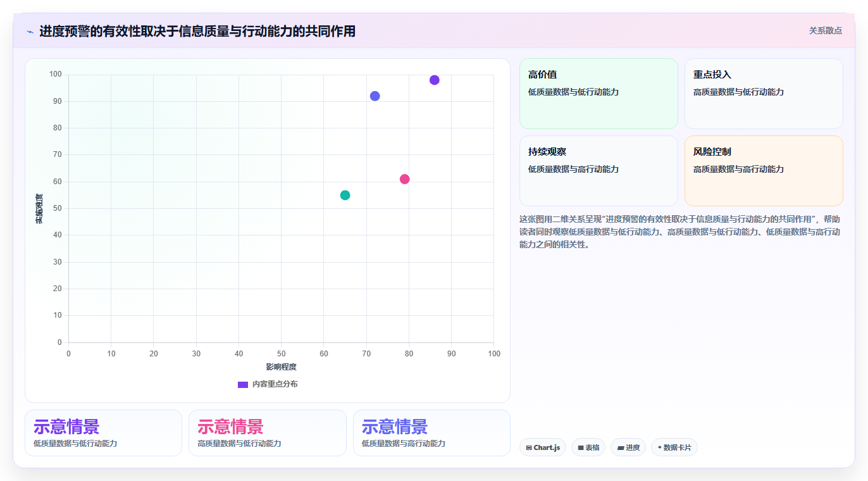
Task: Open the 重点投入 quadrant card
Action: (x=764, y=94)
